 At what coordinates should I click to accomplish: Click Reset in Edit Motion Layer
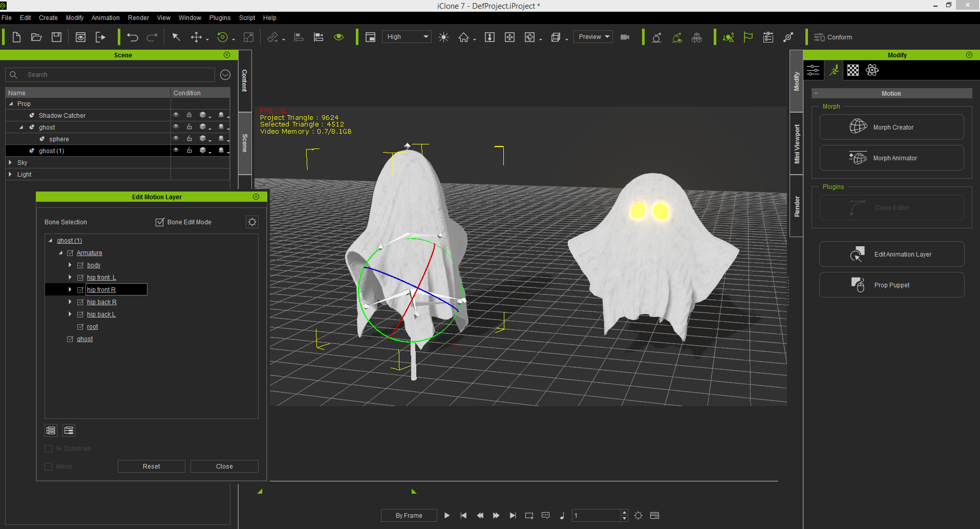[x=151, y=466]
